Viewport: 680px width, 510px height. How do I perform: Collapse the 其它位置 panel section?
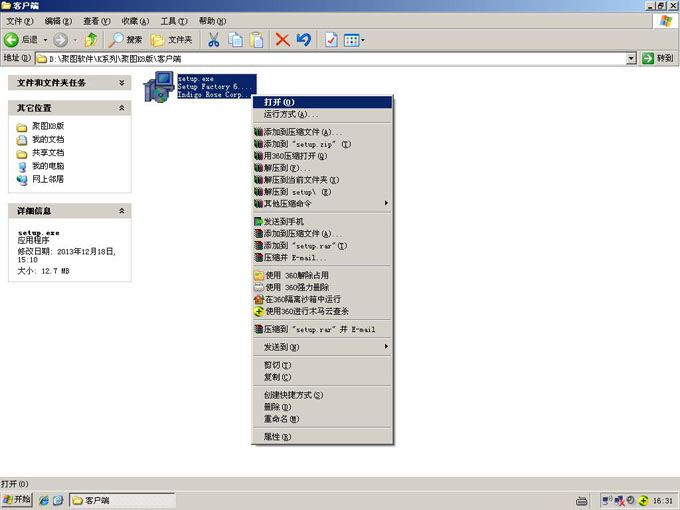(122, 108)
